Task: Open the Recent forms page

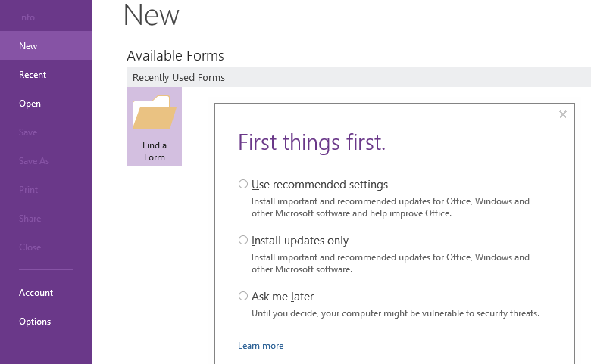Action: point(33,75)
